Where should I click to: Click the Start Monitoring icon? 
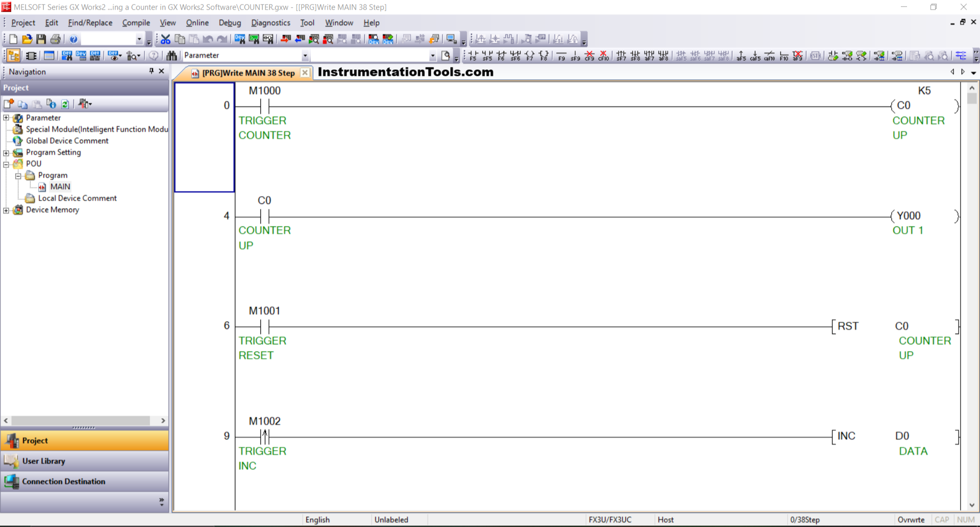314,39
